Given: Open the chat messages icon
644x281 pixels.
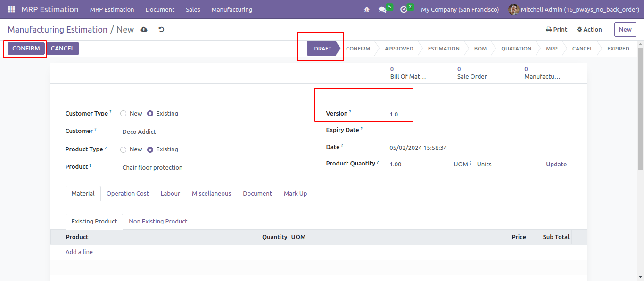Looking at the screenshot, I should [x=382, y=9].
